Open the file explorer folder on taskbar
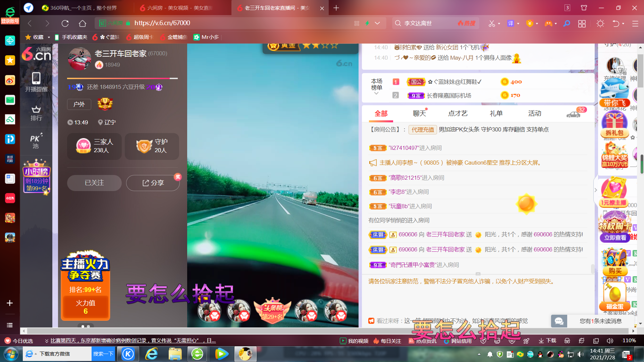The height and width of the screenshot is (362, 644). pyautogui.click(x=175, y=354)
